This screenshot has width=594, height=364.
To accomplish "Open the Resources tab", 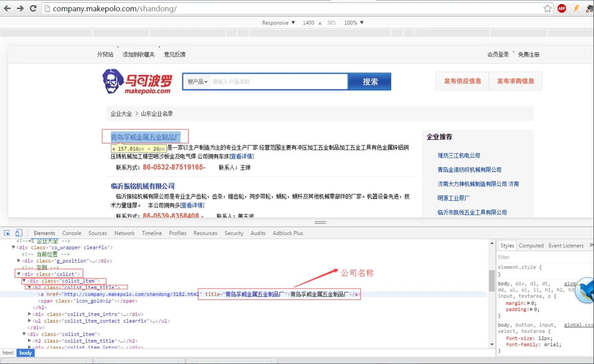I will click(x=205, y=233).
